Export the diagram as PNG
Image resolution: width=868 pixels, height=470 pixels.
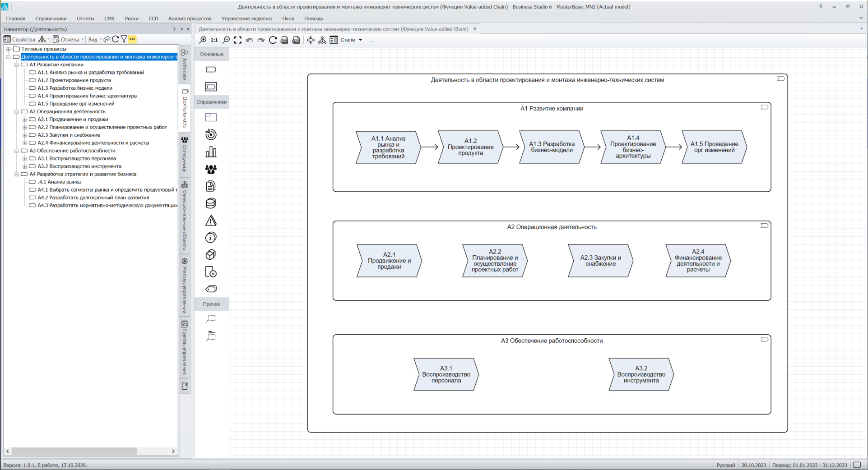click(x=296, y=40)
